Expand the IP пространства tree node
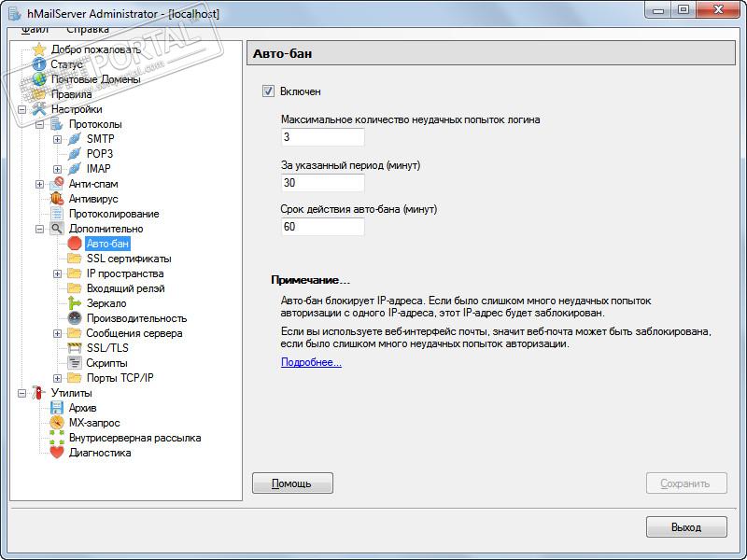Screen dimensions: 747x560 click(57, 273)
